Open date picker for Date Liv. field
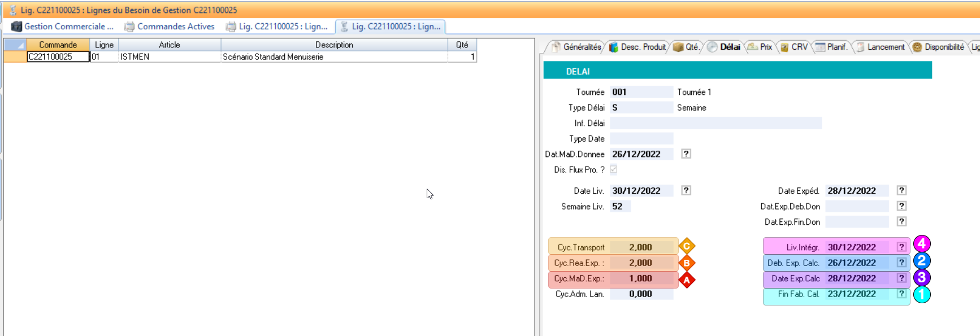Screen dimensions: 980x336 coord(686,190)
